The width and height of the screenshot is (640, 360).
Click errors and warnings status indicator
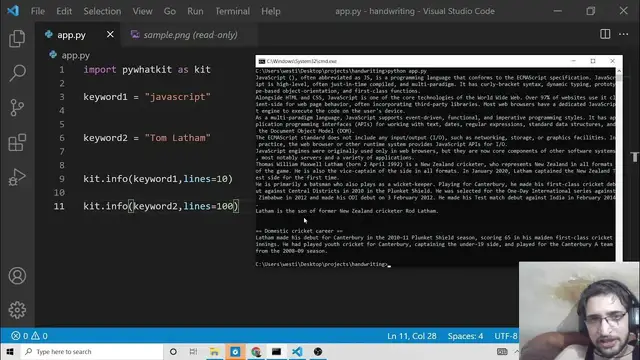[29, 336]
